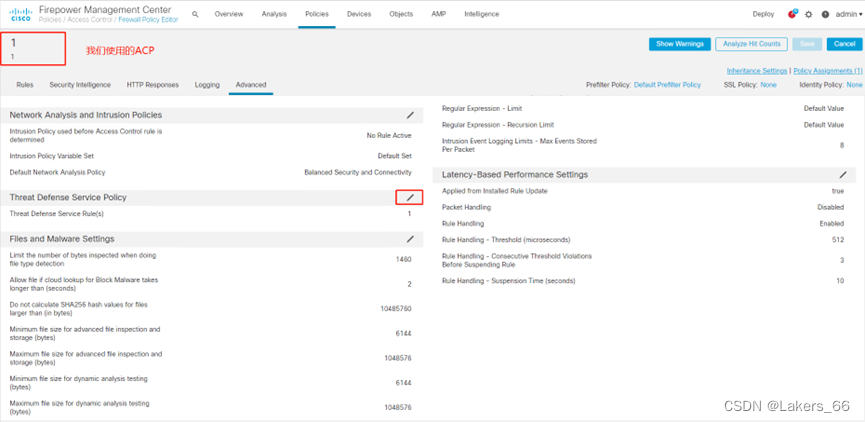Click 'Regular Expression - Recursion Limit' label
Image resolution: width=865 pixels, height=422 pixels.
(x=498, y=125)
